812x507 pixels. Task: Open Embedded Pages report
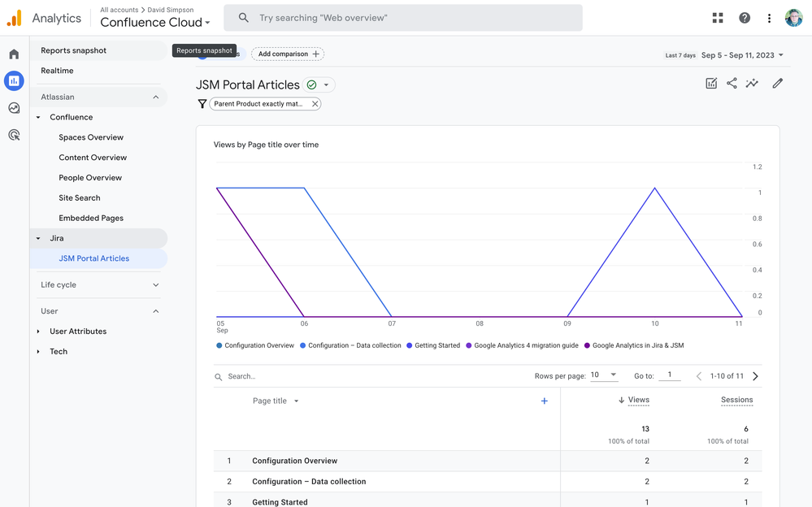[x=91, y=218]
